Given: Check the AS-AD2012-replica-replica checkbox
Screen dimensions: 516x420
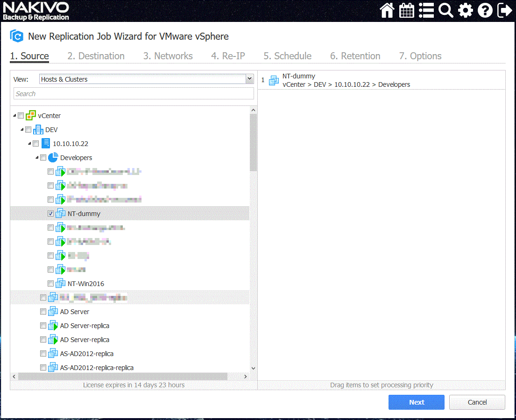Looking at the screenshot, I should click(x=43, y=367).
